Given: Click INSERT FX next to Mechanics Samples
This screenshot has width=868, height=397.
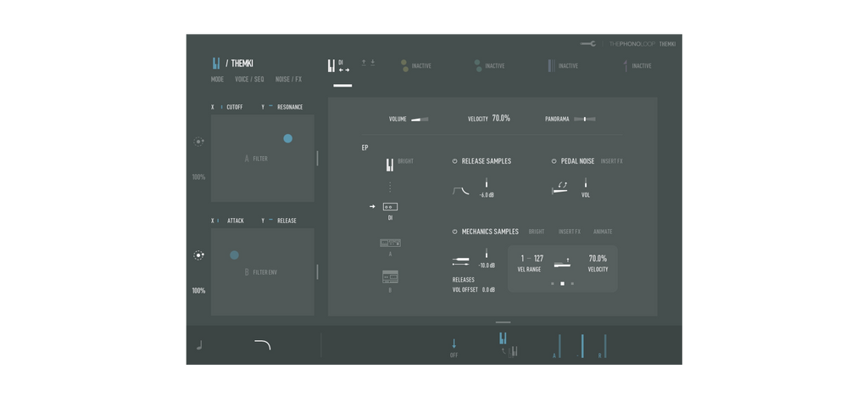Looking at the screenshot, I should tap(570, 232).
